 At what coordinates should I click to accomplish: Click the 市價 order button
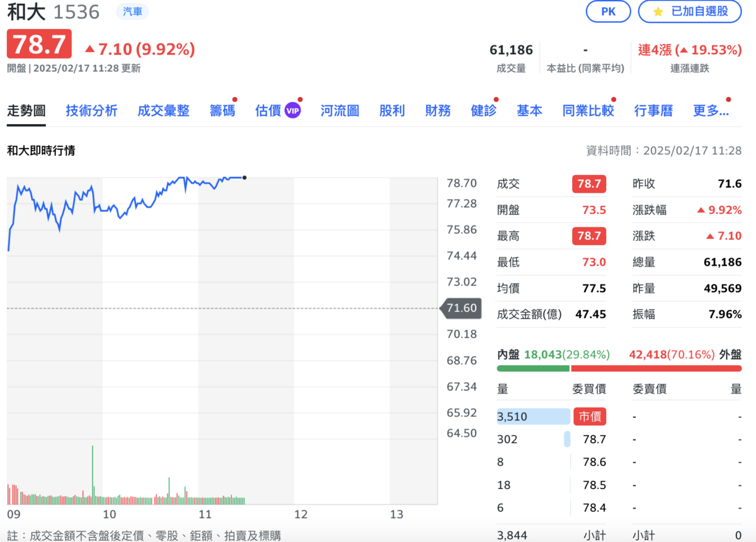[590, 416]
